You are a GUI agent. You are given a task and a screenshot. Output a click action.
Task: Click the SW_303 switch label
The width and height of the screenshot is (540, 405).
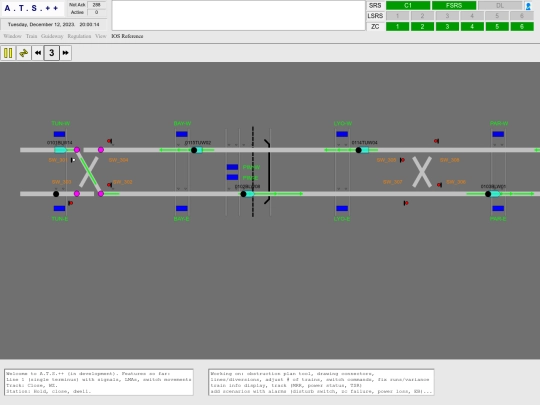pyautogui.click(x=61, y=182)
